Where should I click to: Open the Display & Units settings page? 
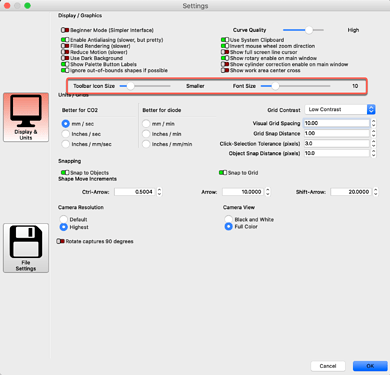26,117
